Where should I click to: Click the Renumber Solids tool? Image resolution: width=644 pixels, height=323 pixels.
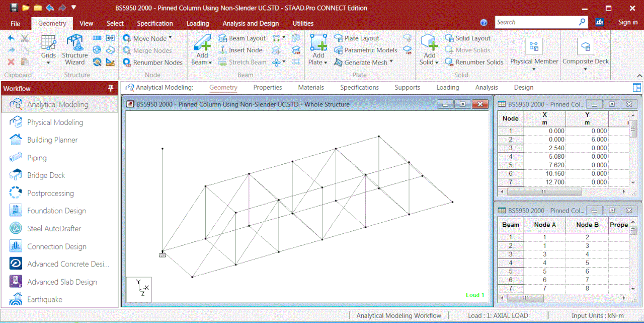[474, 62]
